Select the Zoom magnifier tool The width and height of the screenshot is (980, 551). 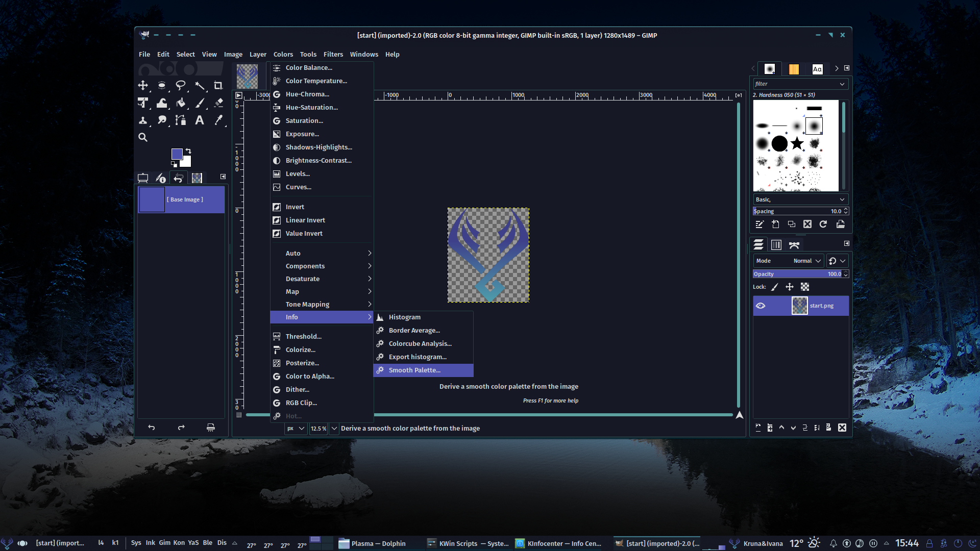pyautogui.click(x=143, y=137)
